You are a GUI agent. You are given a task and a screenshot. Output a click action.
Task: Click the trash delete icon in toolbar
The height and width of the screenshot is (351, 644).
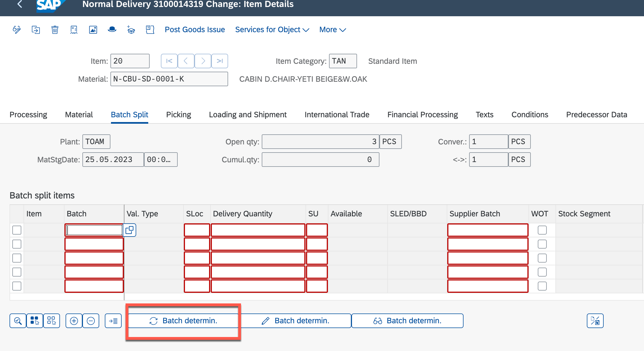[x=55, y=30]
